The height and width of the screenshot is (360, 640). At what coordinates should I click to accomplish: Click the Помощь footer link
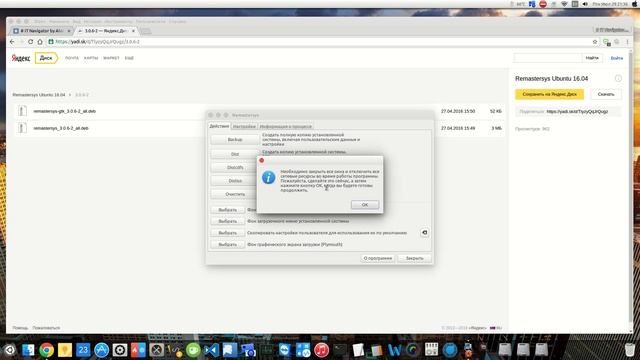point(20,328)
